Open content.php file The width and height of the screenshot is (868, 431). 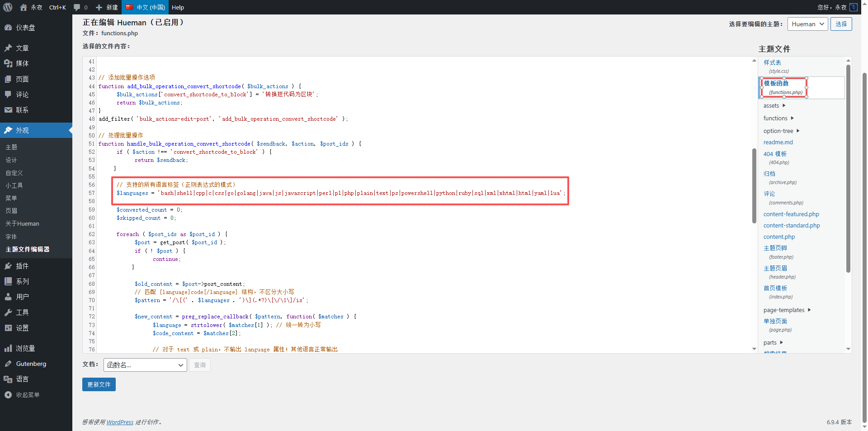[x=779, y=237]
